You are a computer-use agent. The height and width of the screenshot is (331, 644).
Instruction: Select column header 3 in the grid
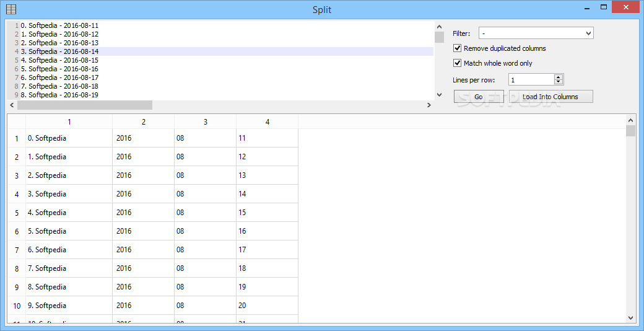click(x=206, y=121)
